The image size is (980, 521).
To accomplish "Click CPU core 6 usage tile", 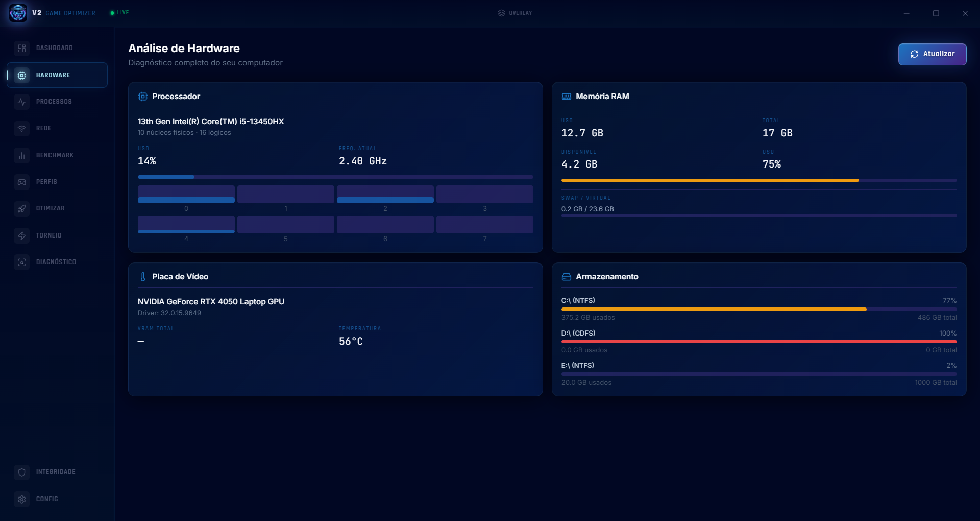I will (385, 225).
